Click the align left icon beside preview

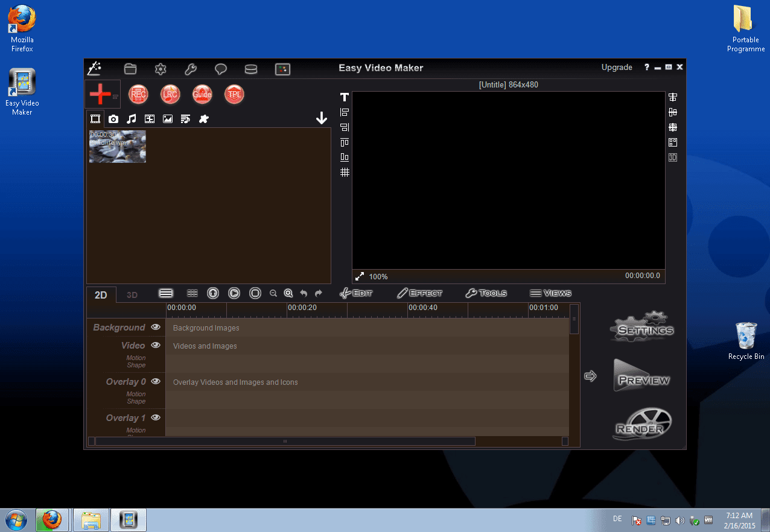tap(345, 112)
